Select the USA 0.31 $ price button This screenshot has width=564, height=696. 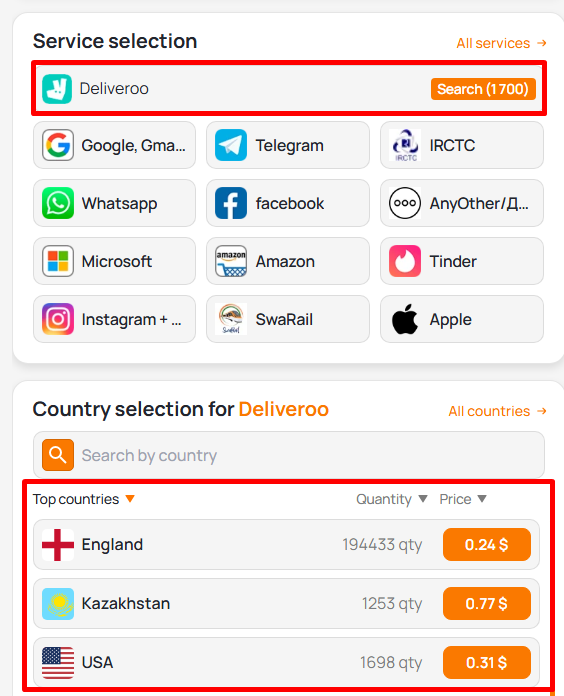[487, 663]
